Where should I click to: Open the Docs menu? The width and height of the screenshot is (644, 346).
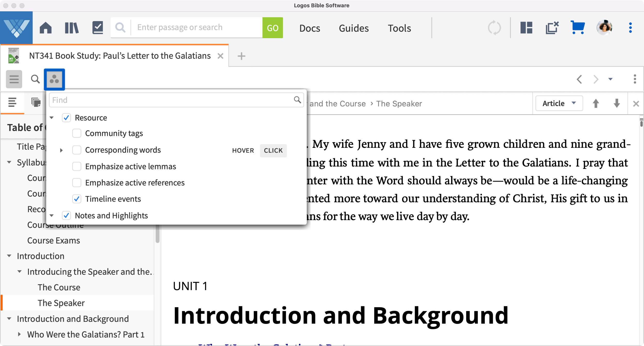[x=310, y=28]
